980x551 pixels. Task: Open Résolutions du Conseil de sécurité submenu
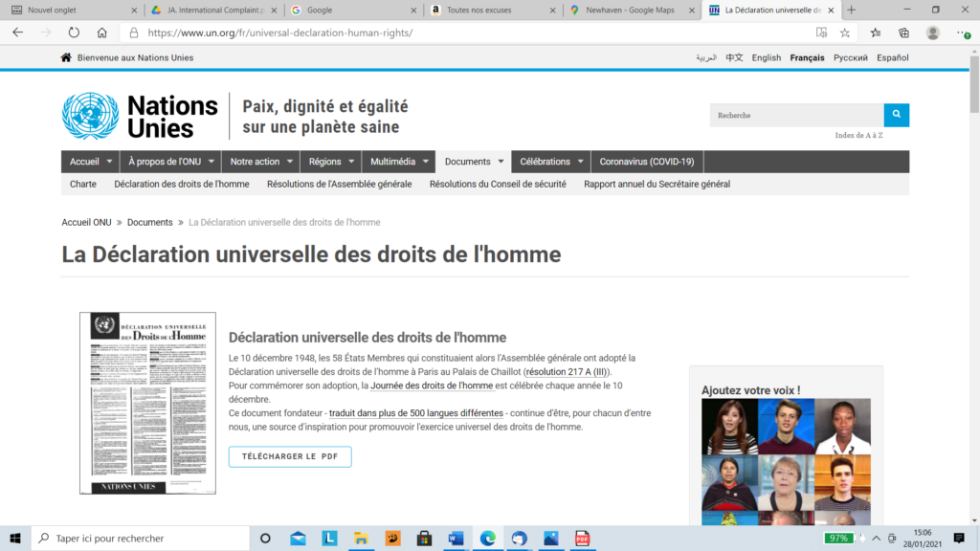click(498, 185)
